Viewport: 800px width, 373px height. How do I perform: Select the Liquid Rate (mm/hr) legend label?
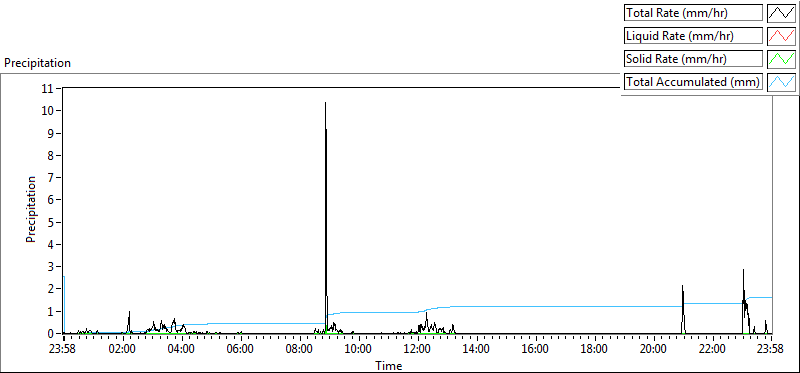pos(693,36)
